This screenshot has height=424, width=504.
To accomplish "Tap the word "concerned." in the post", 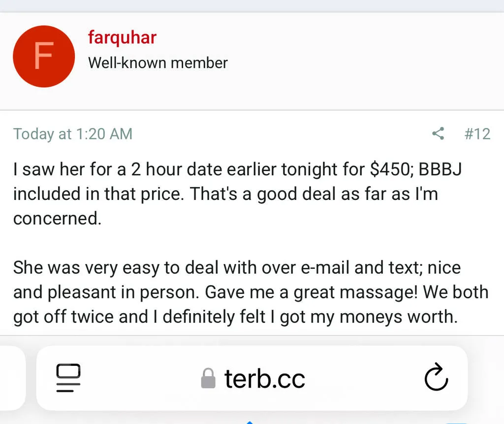I will pyautogui.click(x=57, y=218).
